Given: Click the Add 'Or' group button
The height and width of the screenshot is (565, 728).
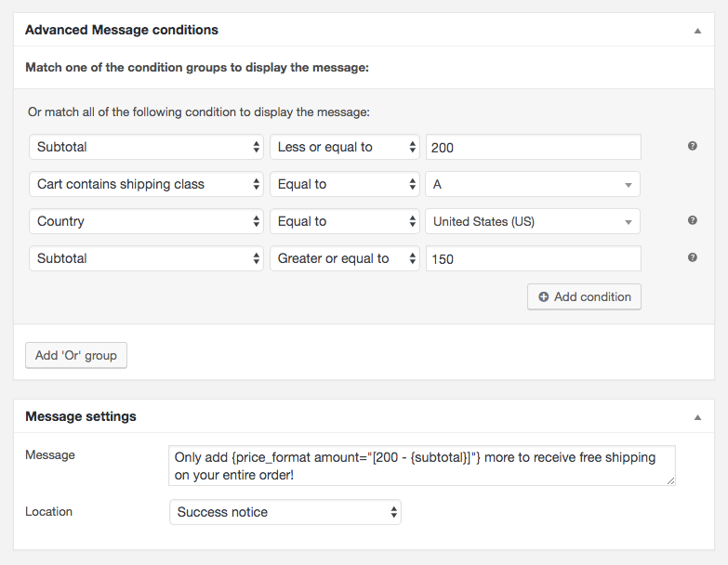Looking at the screenshot, I should pos(76,355).
